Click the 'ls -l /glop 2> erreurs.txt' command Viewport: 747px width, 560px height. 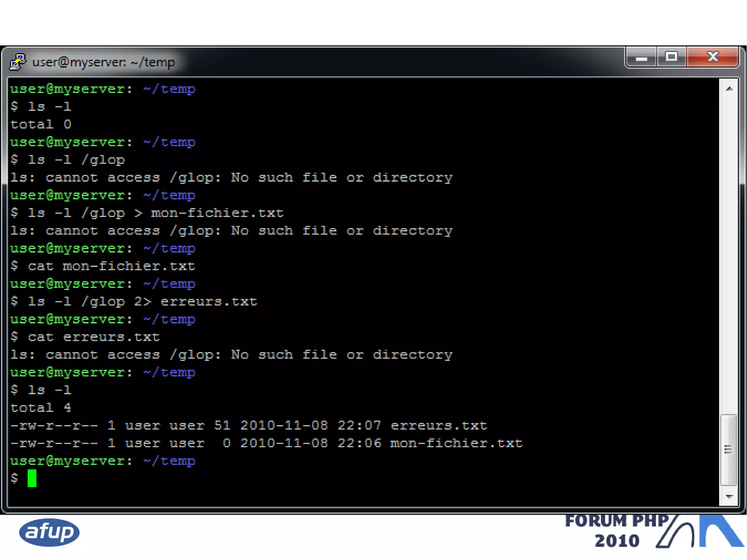click(x=142, y=302)
